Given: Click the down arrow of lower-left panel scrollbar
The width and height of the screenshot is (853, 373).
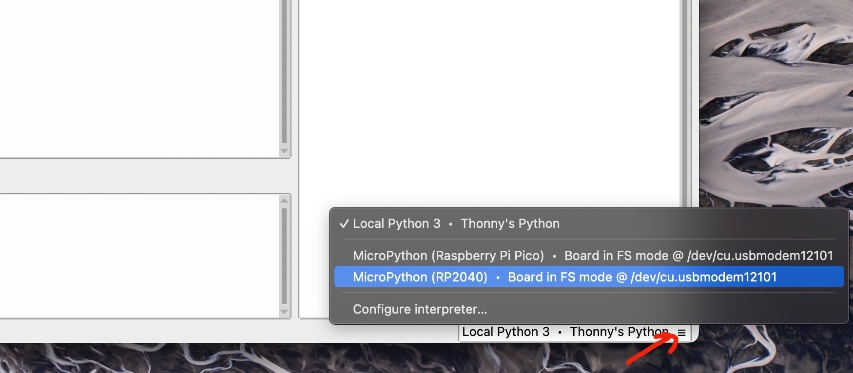Looking at the screenshot, I should point(285,312).
